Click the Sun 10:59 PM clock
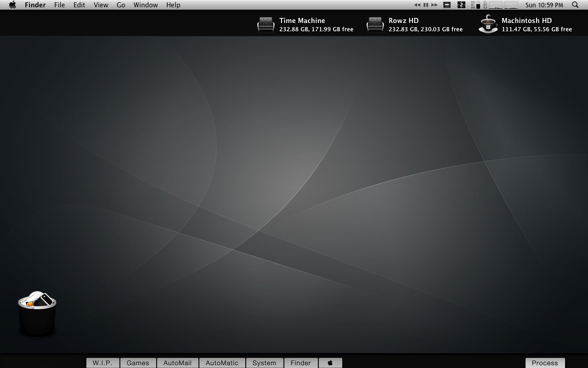The image size is (588, 368). (544, 5)
